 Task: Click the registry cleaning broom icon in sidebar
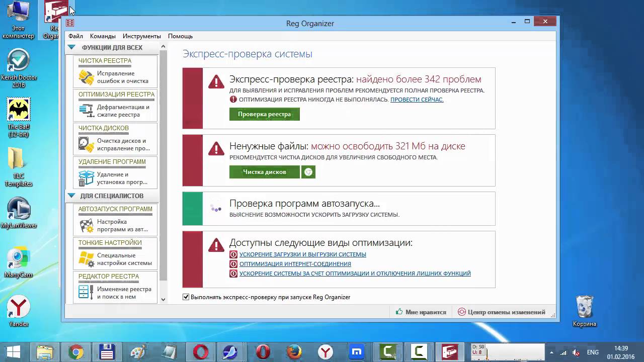(x=87, y=77)
